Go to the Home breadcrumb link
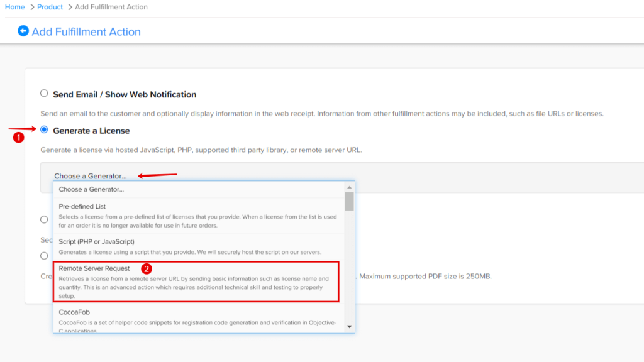 (15, 7)
